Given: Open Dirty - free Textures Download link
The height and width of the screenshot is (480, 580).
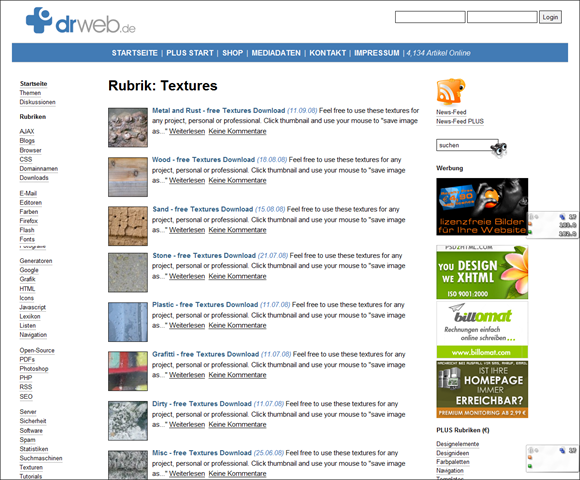Looking at the screenshot, I should [x=202, y=403].
